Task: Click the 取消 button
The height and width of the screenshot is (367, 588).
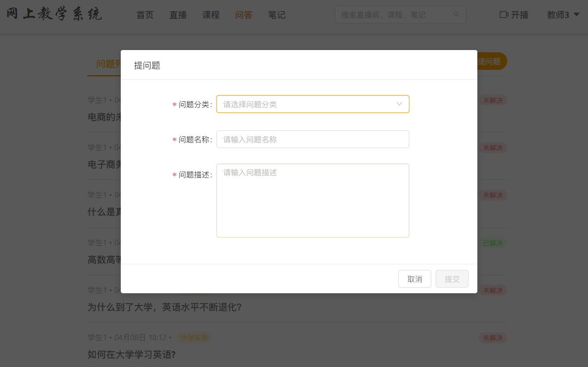Action: tap(415, 279)
